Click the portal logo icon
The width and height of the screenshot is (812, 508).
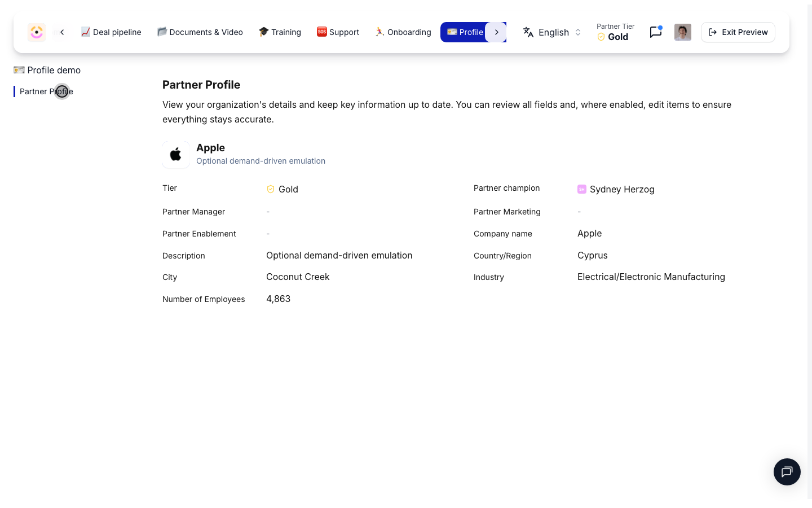(37, 32)
